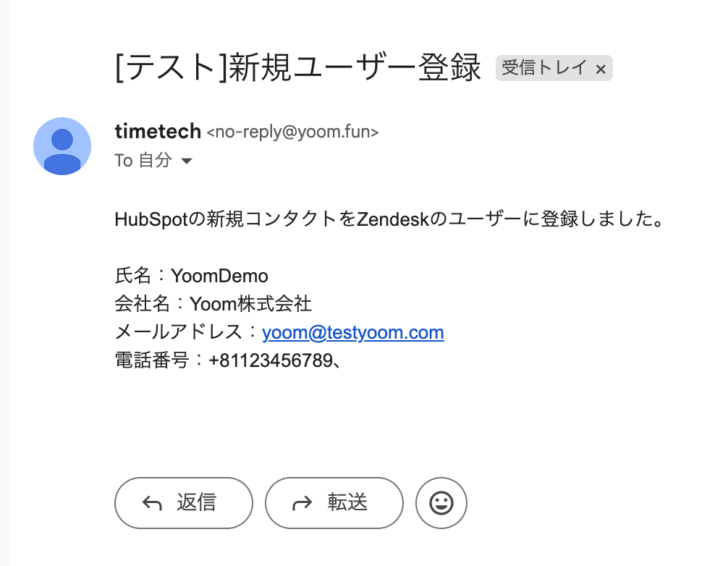Screen dimensions: 728x566
Task: Click the curved reply arrow icon
Action: 152,503
